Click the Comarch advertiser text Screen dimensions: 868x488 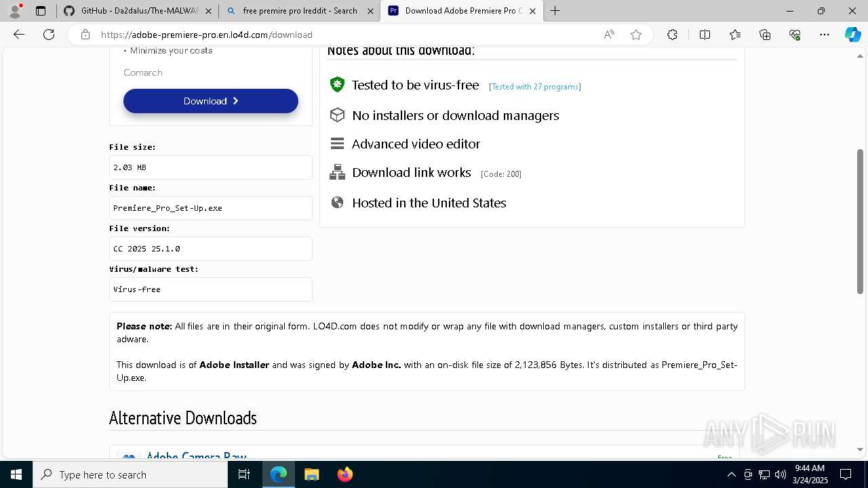(143, 73)
